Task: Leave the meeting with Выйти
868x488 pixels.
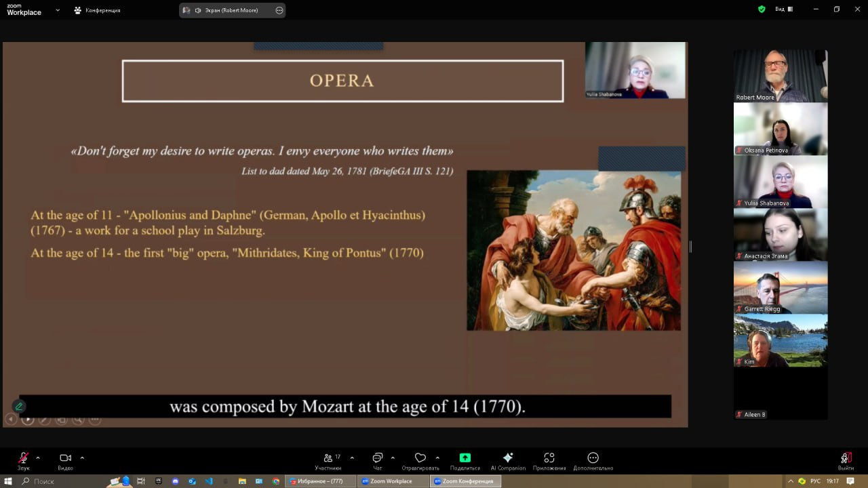Action: click(x=846, y=461)
